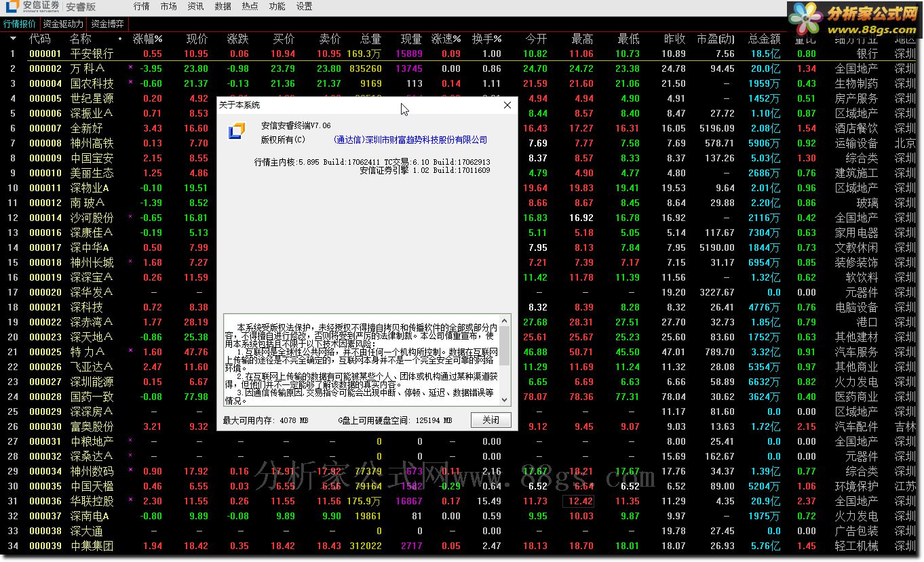The image size is (924, 562).
Task: Select the 中集集团 stock name
Action: 92,546
